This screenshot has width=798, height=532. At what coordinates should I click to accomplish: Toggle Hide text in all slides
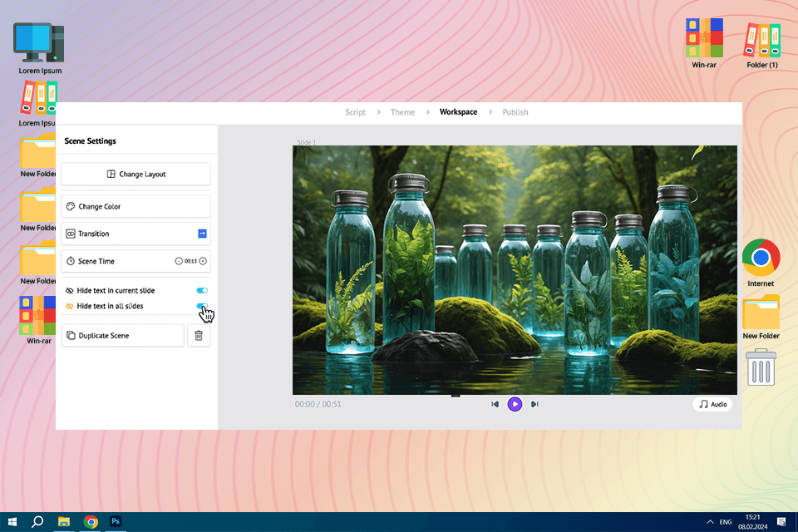click(x=202, y=306)
